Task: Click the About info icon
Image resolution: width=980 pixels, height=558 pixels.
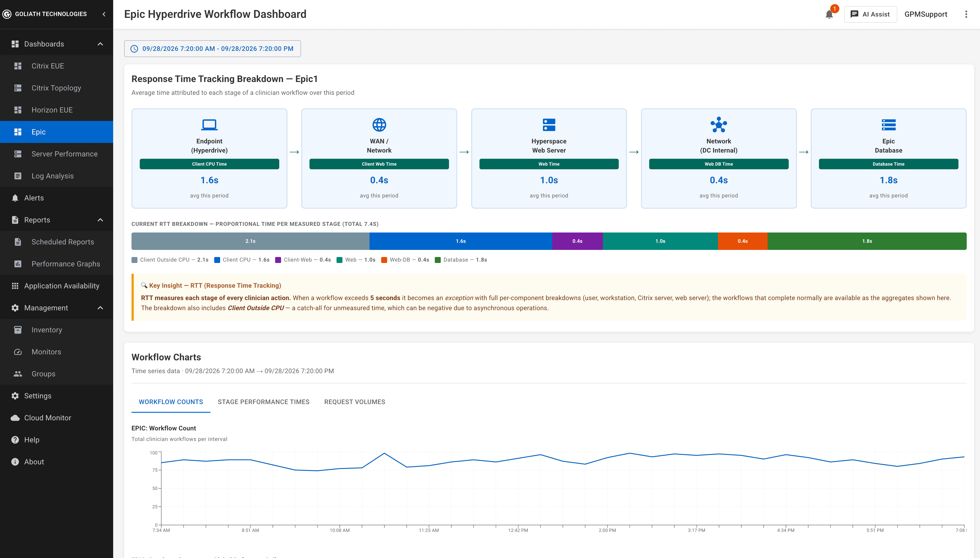Action: point(15,462)
